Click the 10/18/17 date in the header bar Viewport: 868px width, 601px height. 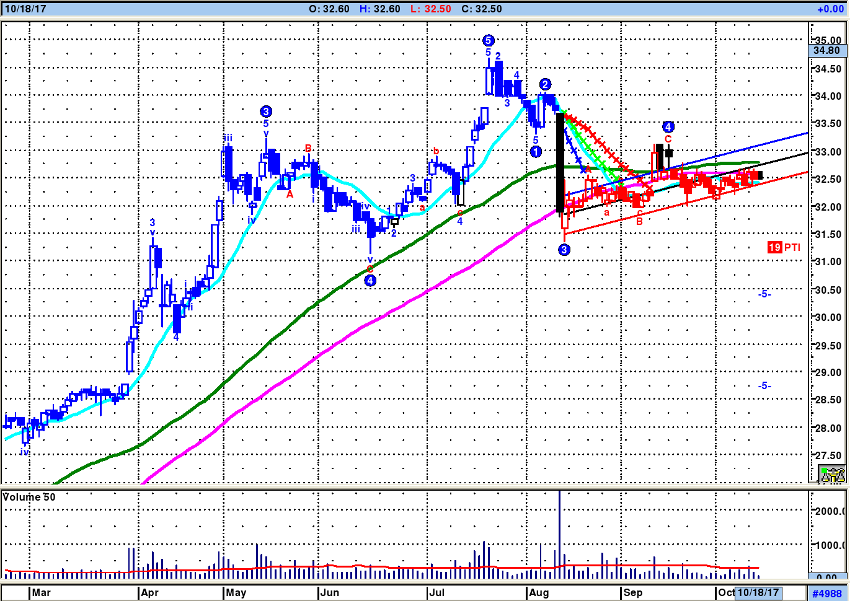[25, 9]
